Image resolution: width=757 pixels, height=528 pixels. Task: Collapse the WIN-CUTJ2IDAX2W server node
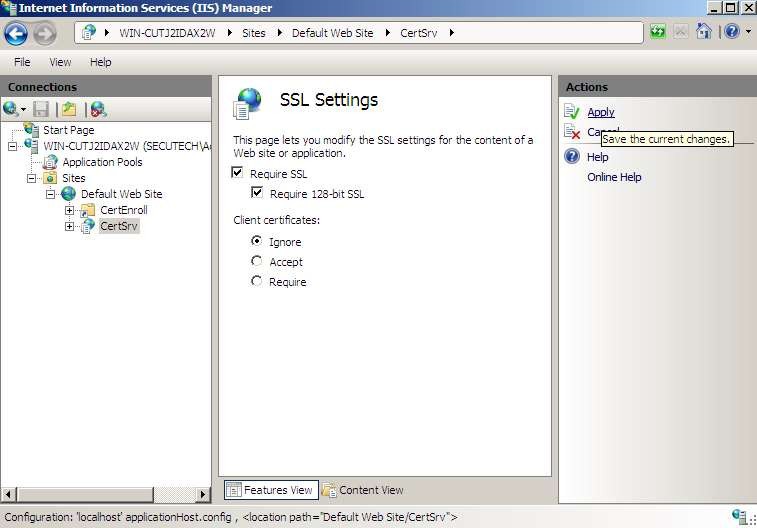click(13, 146)
